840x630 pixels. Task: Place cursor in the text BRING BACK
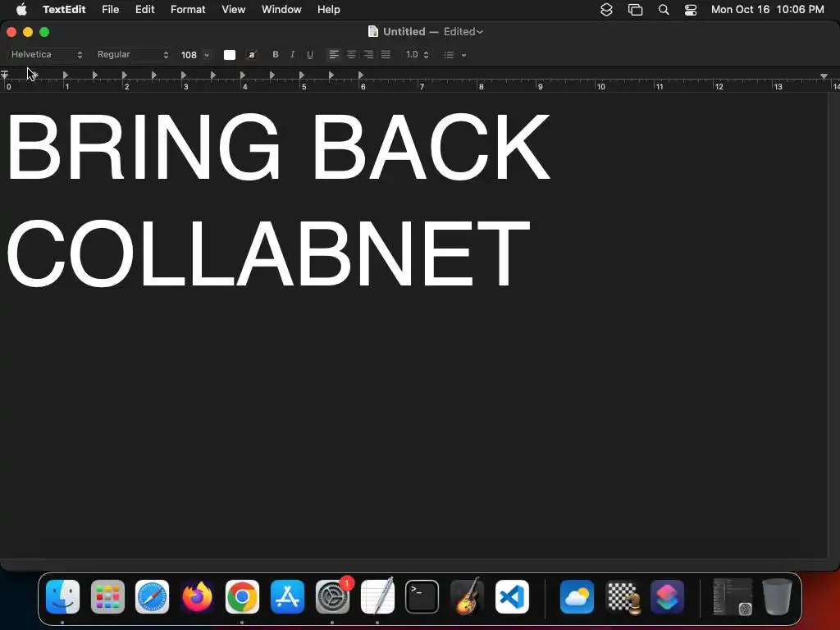(277, 146)
